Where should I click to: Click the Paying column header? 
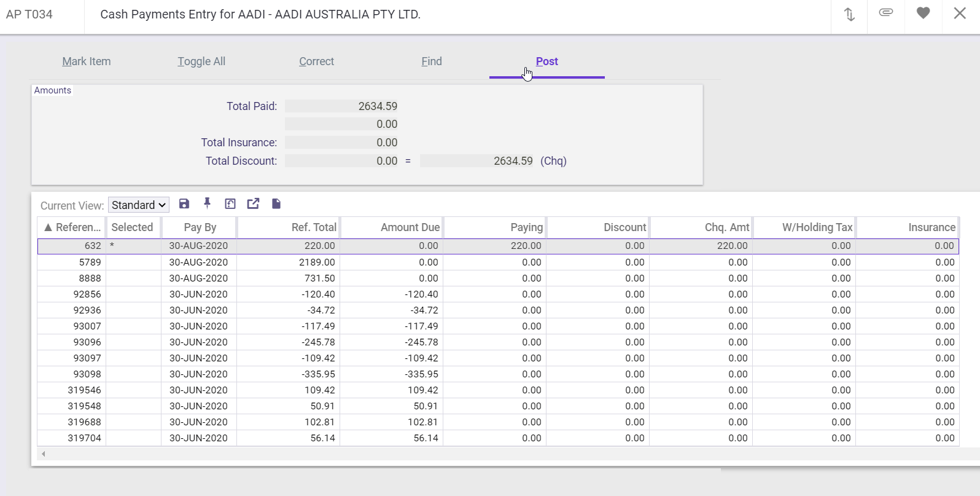click(495, 227)
